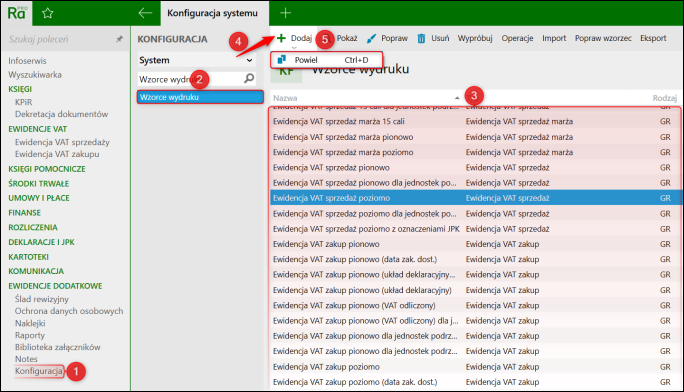Expand the Dodaj dropdown arrow
The width and height of the screenshot is (684, 392).
tap(294, 48)
